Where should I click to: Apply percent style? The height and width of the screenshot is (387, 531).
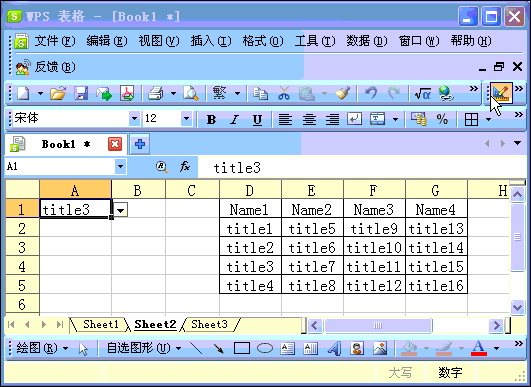pos(442,119)
